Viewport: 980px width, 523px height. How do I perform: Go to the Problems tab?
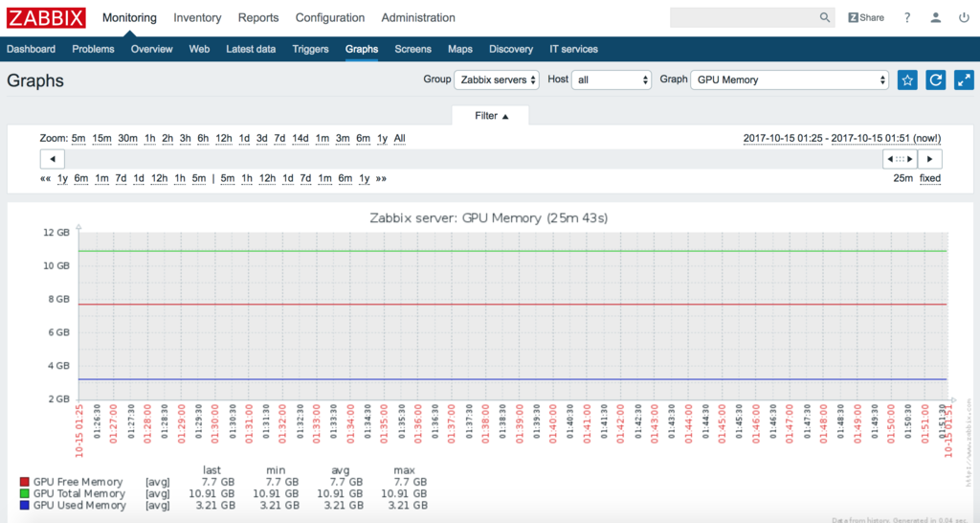tap(93, 49)
